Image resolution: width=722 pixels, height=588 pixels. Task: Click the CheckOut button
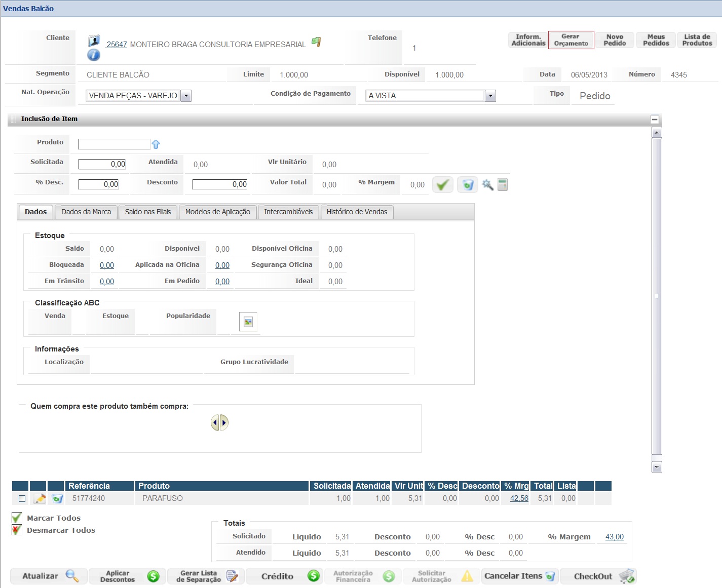click(x=598, y=576)
